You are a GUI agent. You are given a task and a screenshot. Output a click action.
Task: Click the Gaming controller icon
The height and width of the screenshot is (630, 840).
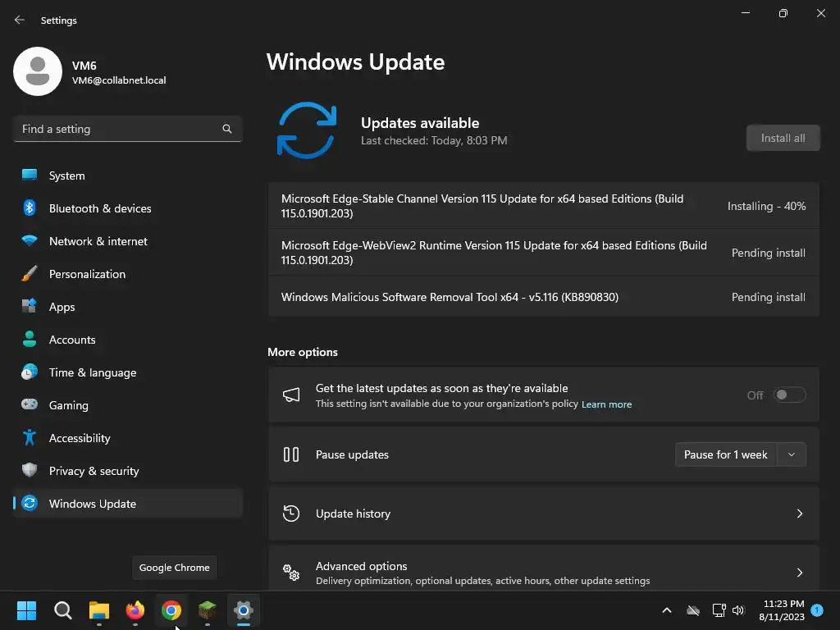30,404
